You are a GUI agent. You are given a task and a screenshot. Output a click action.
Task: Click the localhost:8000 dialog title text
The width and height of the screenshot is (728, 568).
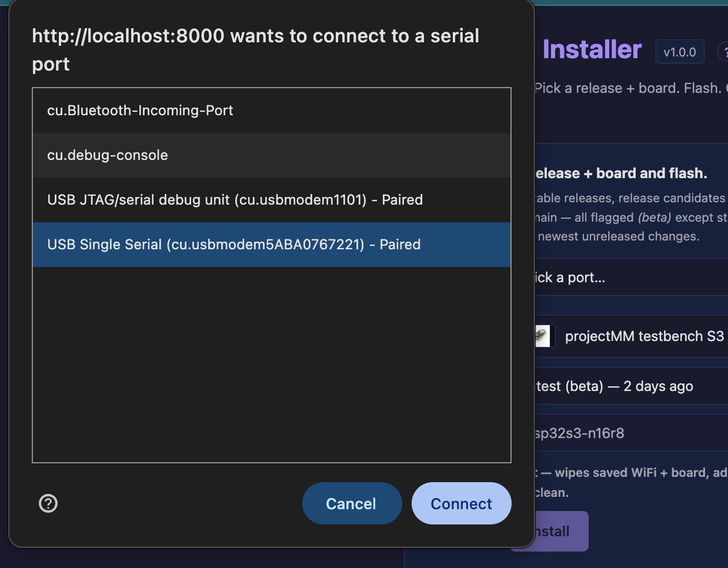coord(256,50)
